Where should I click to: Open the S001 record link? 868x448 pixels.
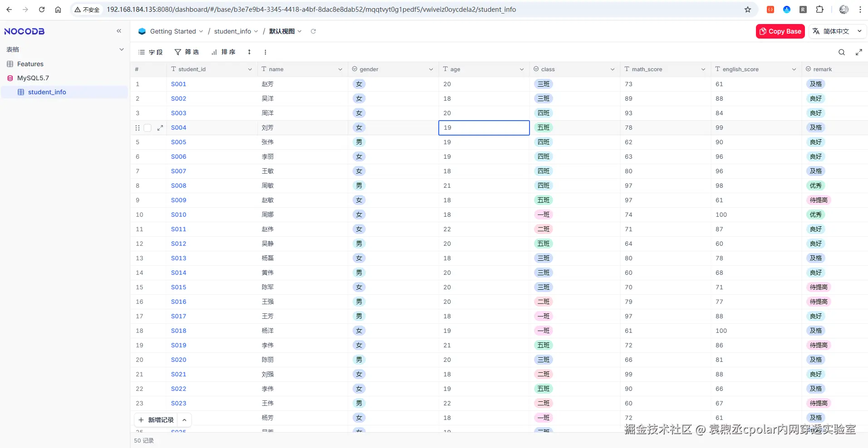pyautogui.click(x=179, y=84)
